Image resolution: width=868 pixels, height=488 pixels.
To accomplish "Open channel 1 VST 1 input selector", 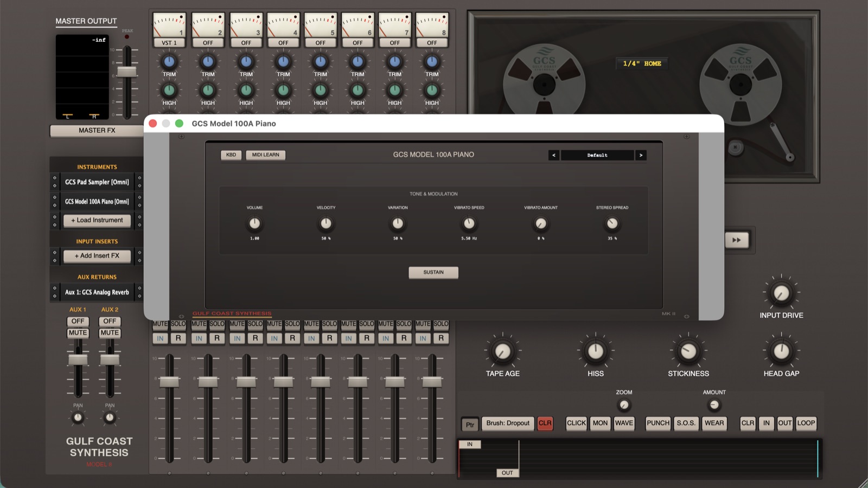I will (x=169, y=43).
